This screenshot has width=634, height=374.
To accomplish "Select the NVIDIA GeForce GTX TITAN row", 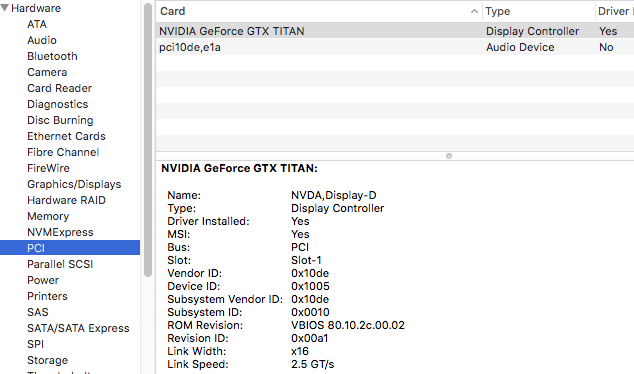I will point(395,31).
